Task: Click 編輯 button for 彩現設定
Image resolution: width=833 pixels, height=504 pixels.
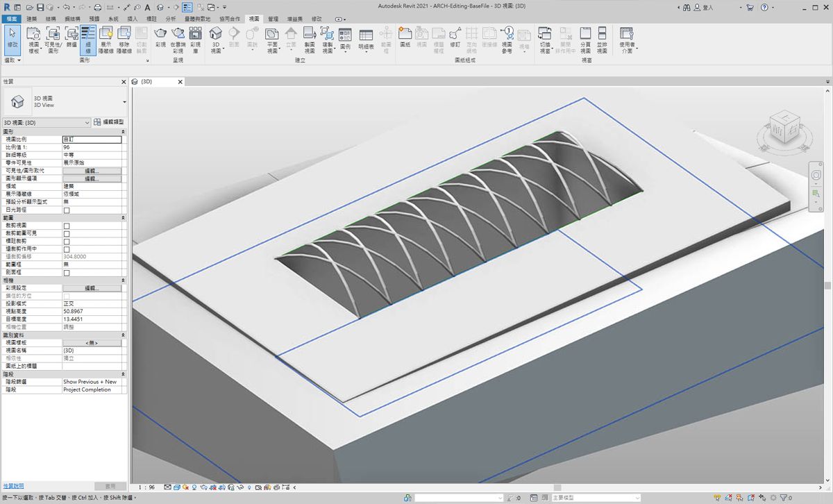Action: tap(92, 288)
